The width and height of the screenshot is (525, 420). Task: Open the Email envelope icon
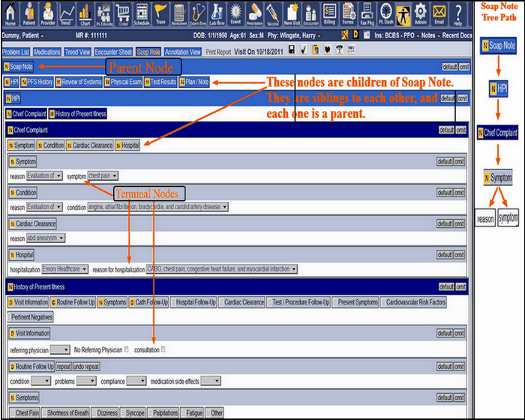point(439,13)
